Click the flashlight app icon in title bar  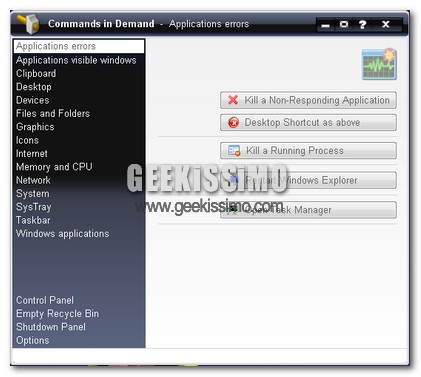28,24
